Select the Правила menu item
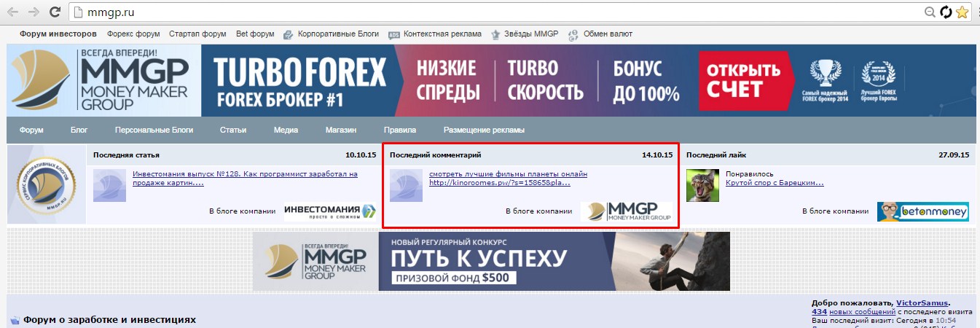The width and height of the screenshot is (980, 328). point(400,130)
